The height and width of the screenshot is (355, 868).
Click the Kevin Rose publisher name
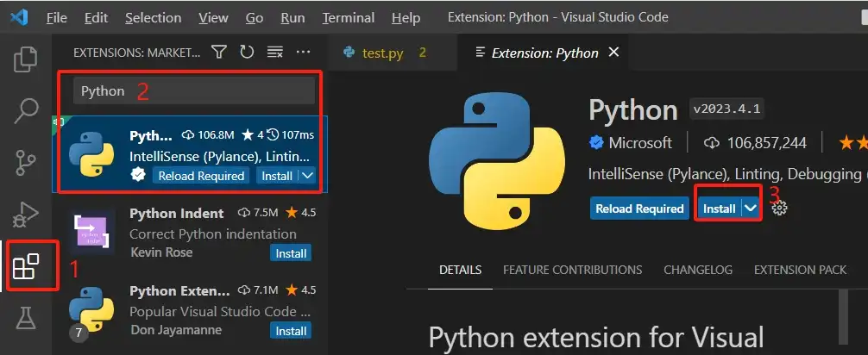click(161, 252)
